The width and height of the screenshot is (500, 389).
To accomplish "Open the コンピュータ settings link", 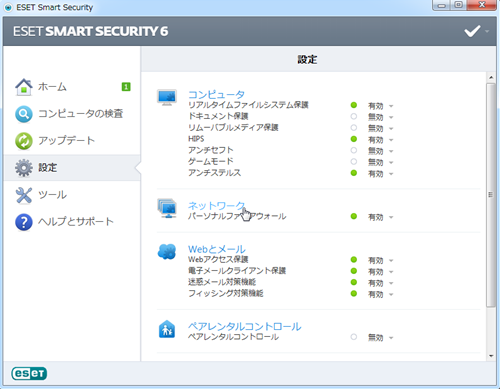I will pos(217,94).
